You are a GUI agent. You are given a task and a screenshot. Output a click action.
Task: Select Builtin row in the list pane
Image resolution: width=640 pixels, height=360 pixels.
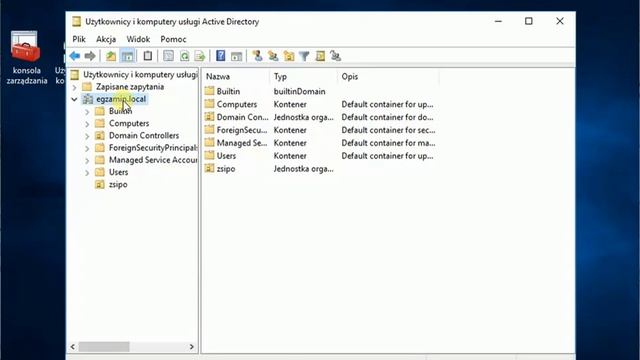[320, 91]
